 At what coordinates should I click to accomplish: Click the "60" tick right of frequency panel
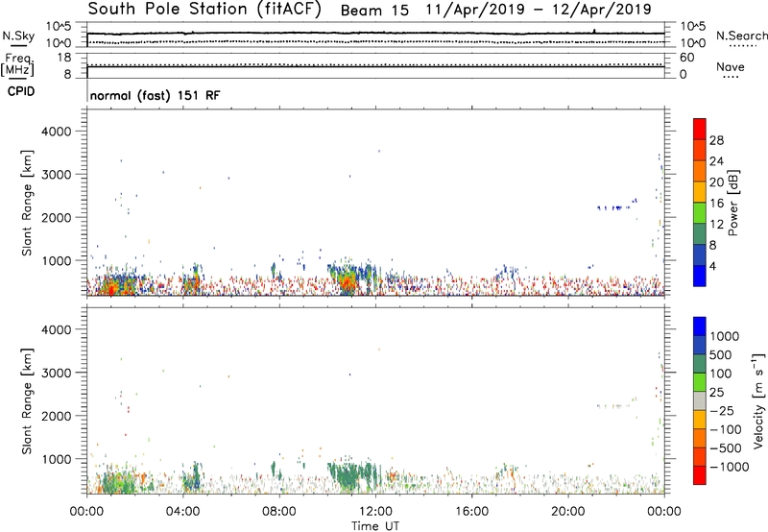686,58
